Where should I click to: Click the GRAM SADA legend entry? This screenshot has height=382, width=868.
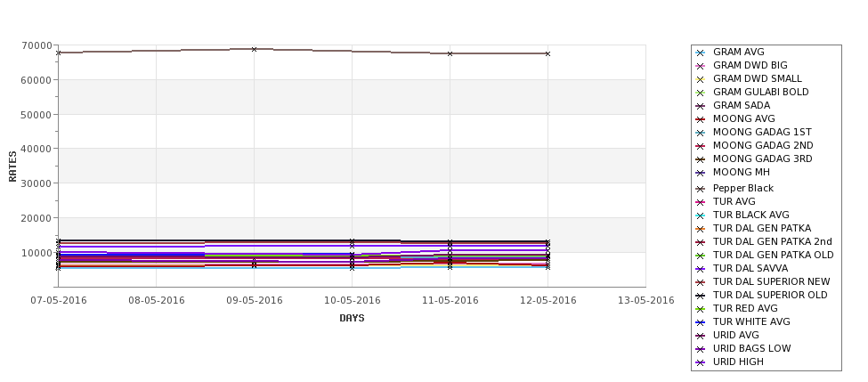tap(733, 105)
